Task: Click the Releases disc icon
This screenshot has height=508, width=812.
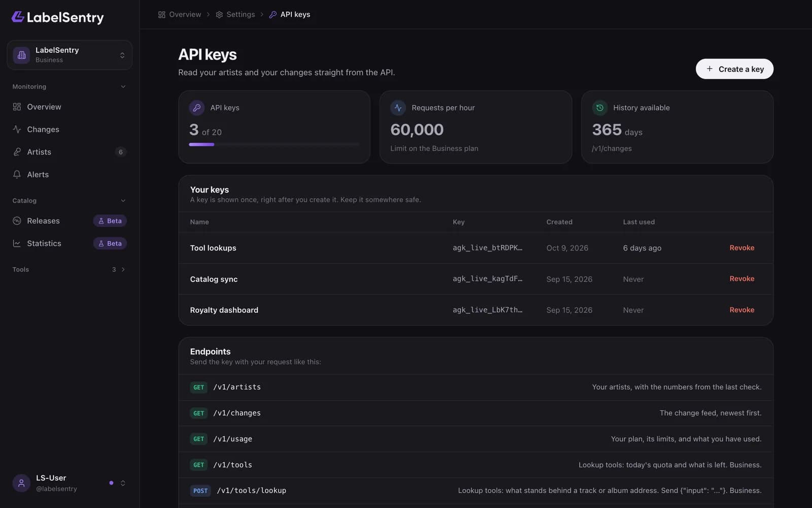Action: coord(17,220)
